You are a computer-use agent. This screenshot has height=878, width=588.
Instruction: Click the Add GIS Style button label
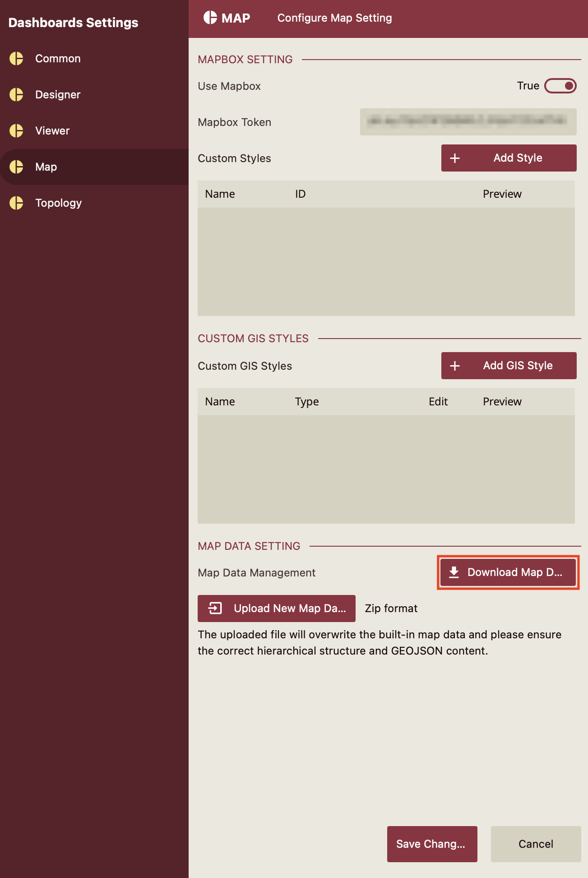[x=518, y=366]
